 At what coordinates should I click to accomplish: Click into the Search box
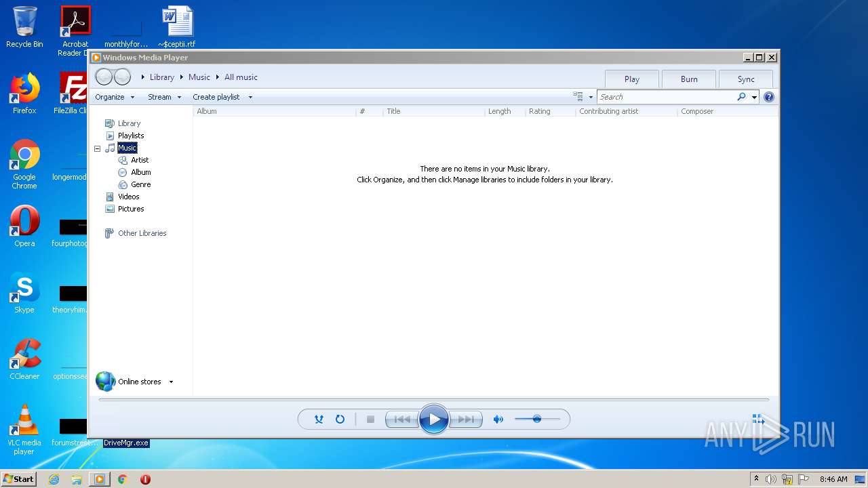[x=667, y=97]
